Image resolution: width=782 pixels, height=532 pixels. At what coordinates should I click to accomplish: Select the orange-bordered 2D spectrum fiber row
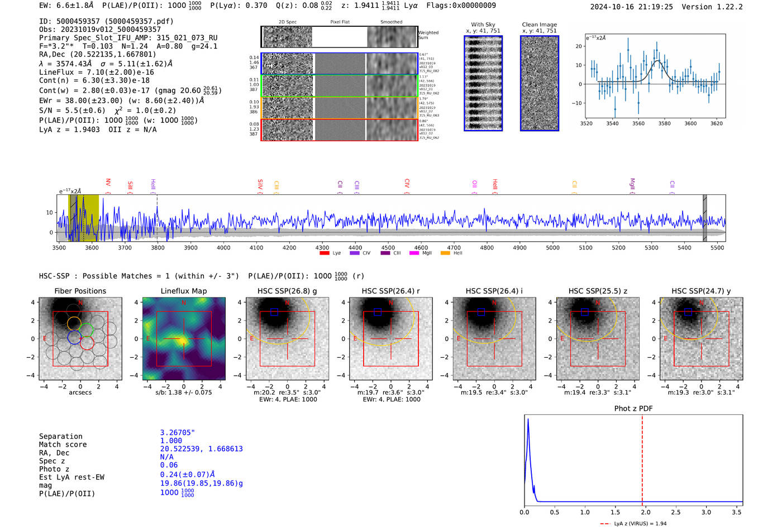pyautogui.click(x=340, y=108)
